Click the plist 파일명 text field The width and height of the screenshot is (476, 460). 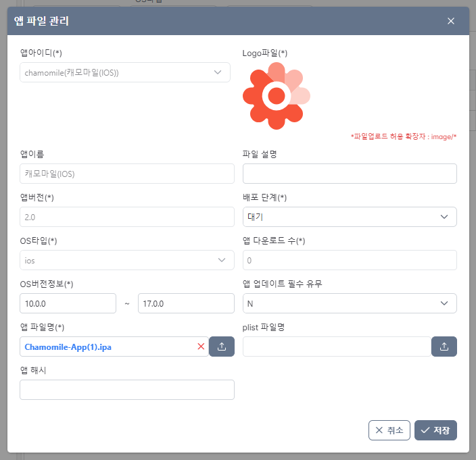pos(336,347)
